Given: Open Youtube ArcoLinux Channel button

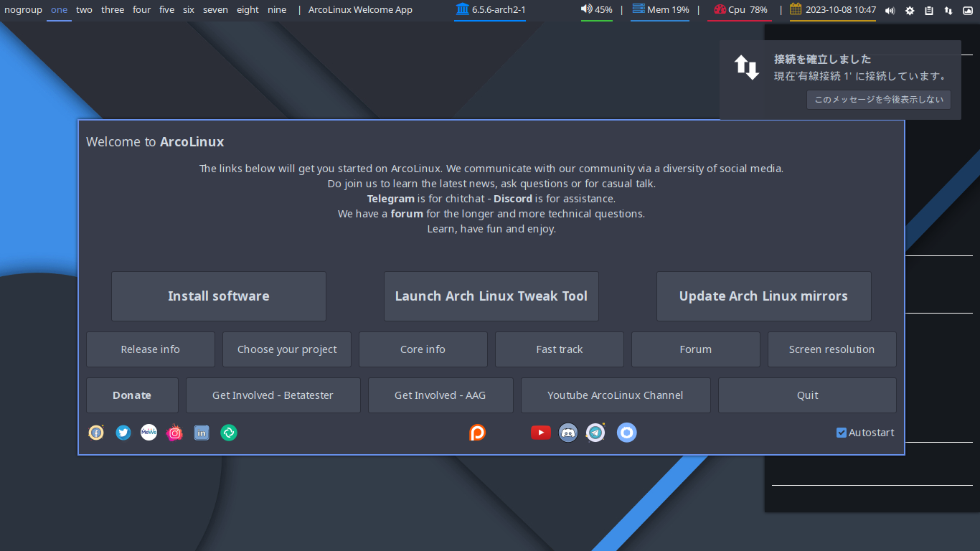Looking at the screenshot, I should (x=616, y=395).
